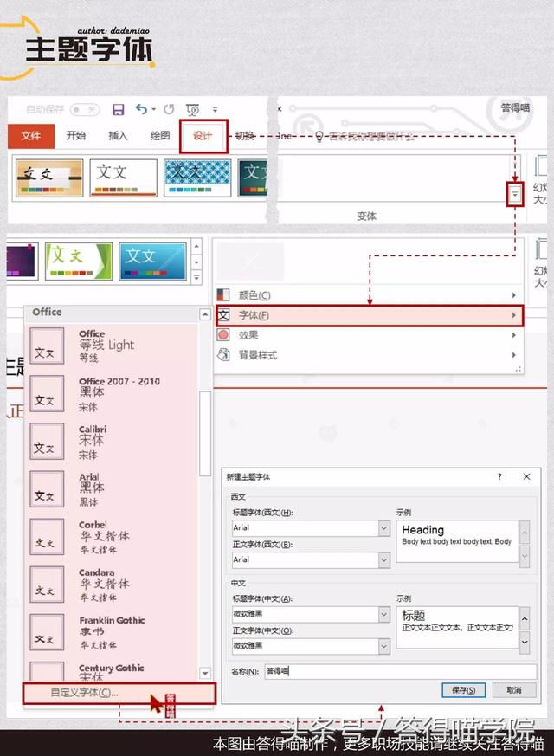
Task: Select the blue gradient theme thumbnail
Action: coord(152,262)
